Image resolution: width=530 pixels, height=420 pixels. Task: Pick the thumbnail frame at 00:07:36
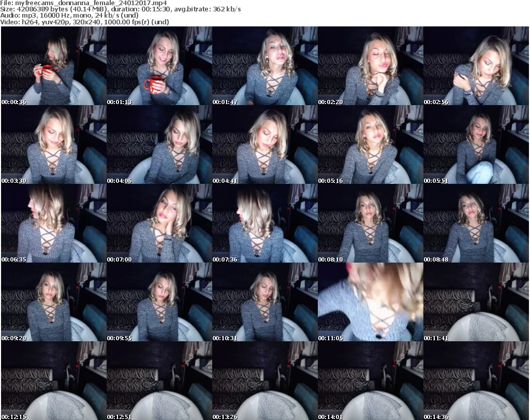coord(265,223)
